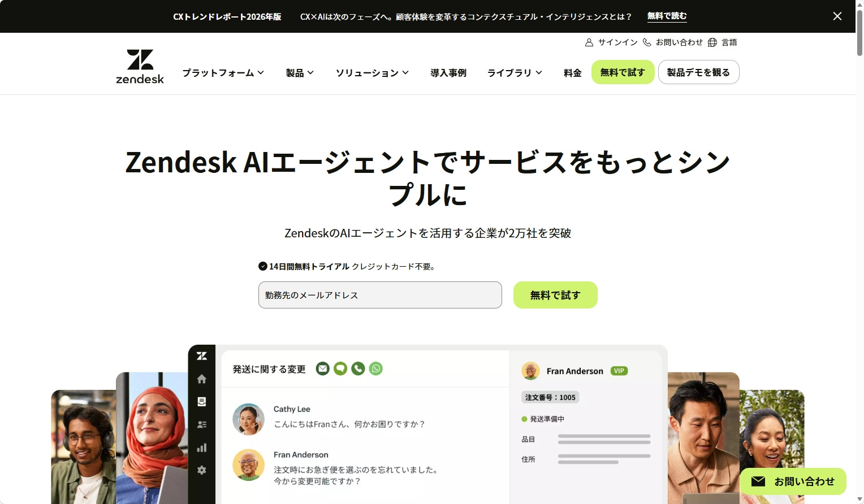This screenshot has height=504, width=864.
Task: Click Cathy Lee's avatar
Action: (249, 419)
